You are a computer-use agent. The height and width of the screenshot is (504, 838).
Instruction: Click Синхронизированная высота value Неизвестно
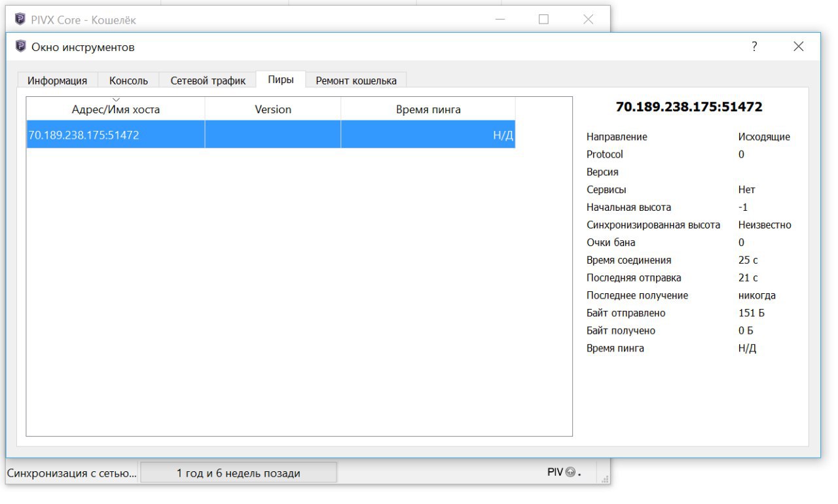(765, 225)
